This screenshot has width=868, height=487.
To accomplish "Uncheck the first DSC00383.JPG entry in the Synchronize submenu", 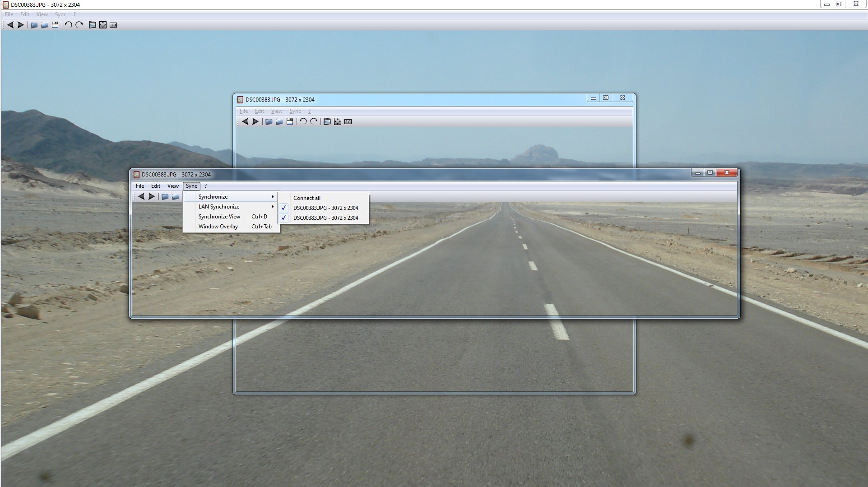I will click(325, 208).
